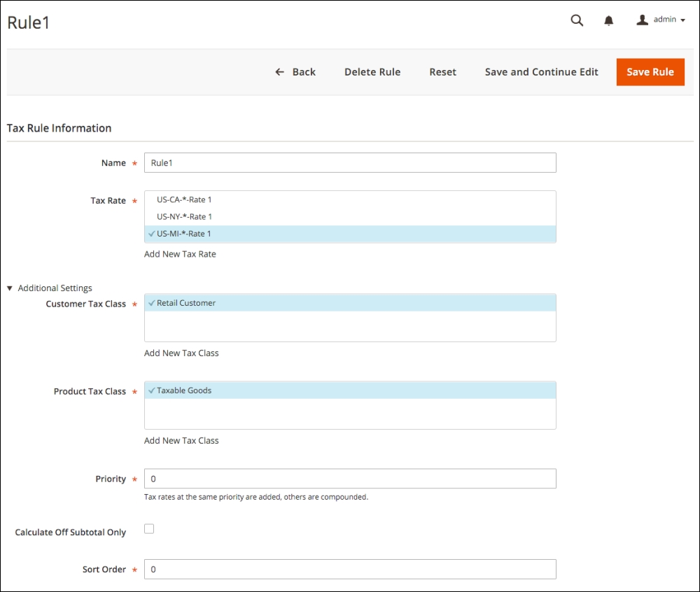Toggle Taxable Goods product tax class
The height and width of the screenshot is (592, 700).
click(184, 390)
